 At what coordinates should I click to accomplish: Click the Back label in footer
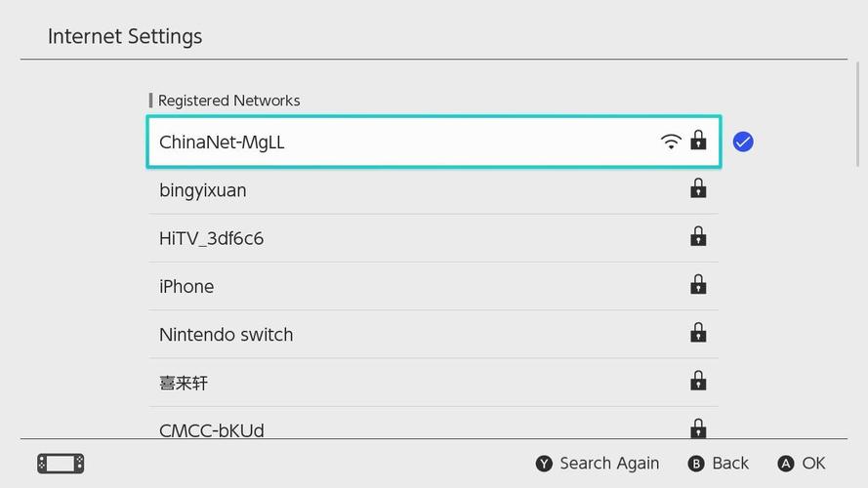[730, 463]
